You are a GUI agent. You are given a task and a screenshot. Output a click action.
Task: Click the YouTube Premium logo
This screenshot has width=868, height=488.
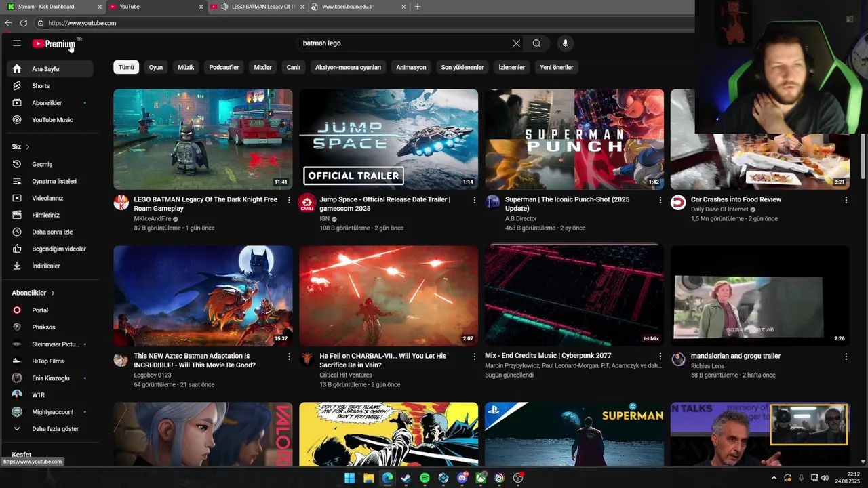click(x=54, y=44)
